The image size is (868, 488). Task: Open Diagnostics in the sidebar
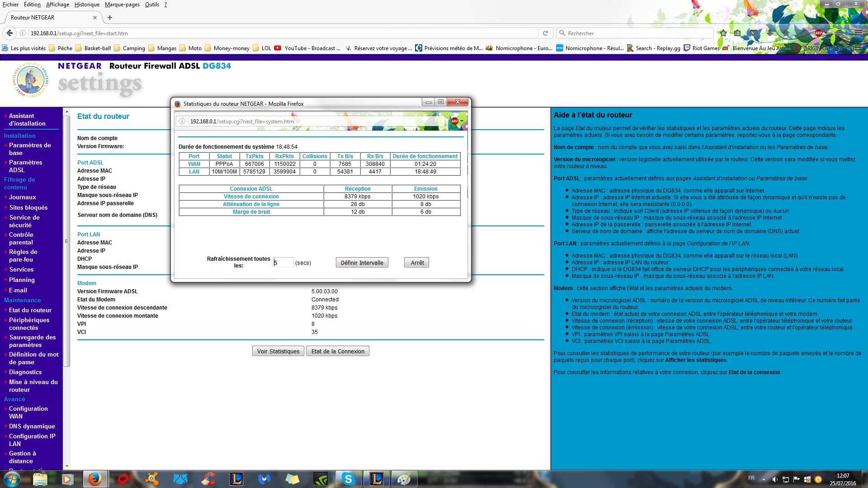pyautogui.click(x=25, y=372)
